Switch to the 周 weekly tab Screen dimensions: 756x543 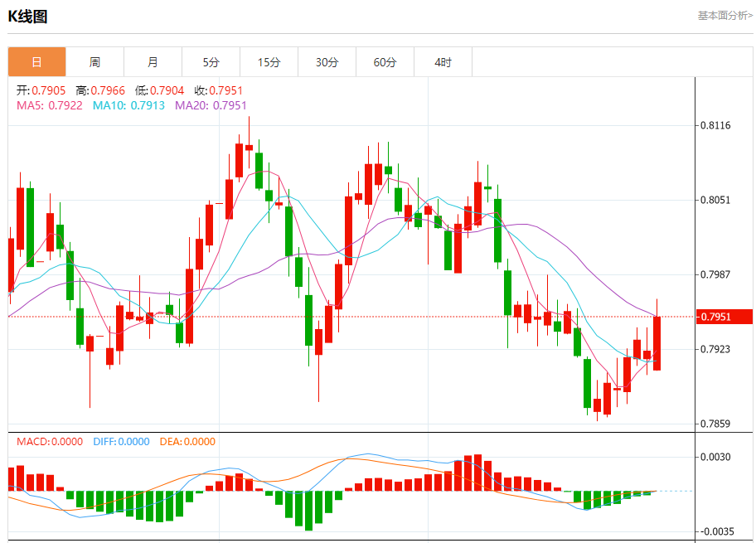point(94,62)
